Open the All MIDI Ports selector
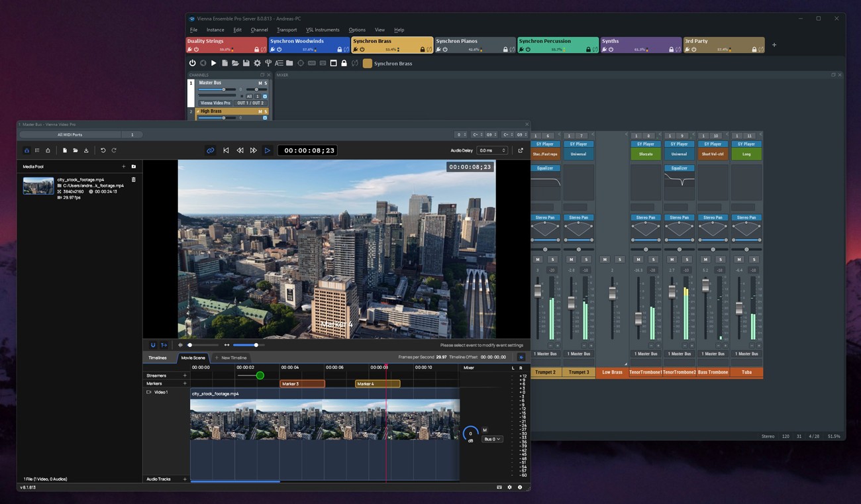861x504 pixels. [x=70, y=134]
